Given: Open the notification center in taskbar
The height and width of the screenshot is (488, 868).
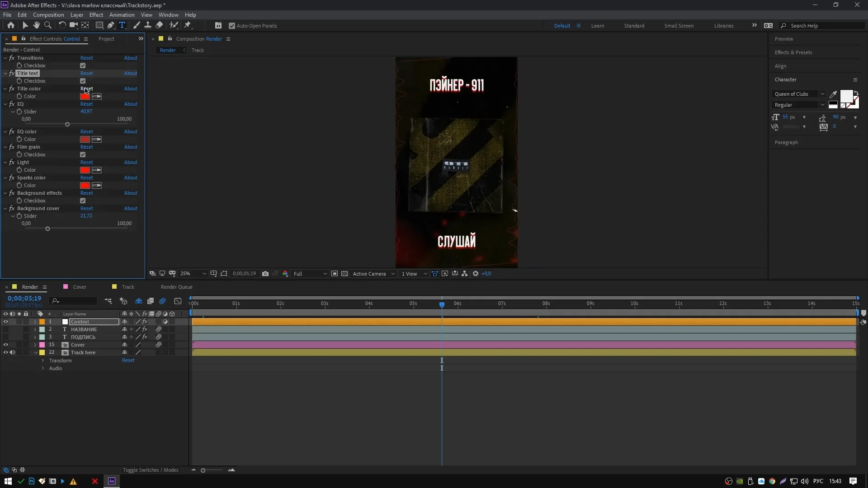Looking at the screenshot, I should coord(853,481).
